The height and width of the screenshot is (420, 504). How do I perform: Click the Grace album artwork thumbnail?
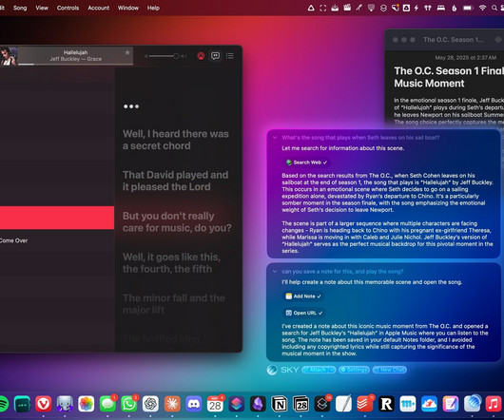[x=9, y=56]
